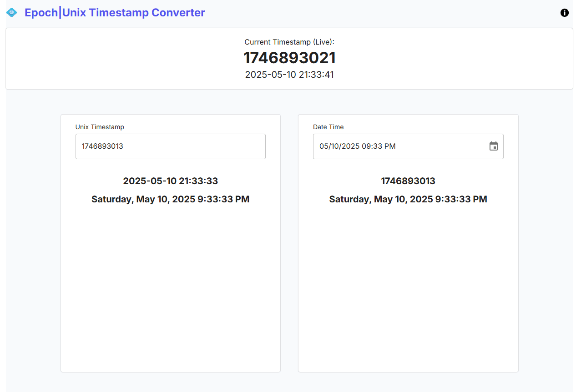576x392 pixels.
Task: Click the Unix Timestamp card label
Action: click(100, 127)
